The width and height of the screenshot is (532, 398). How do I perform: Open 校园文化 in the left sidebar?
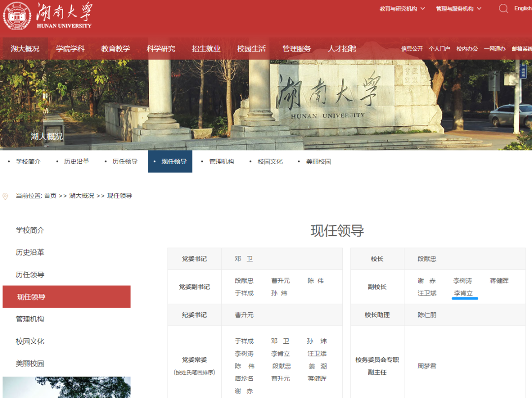tap(30, 341)
